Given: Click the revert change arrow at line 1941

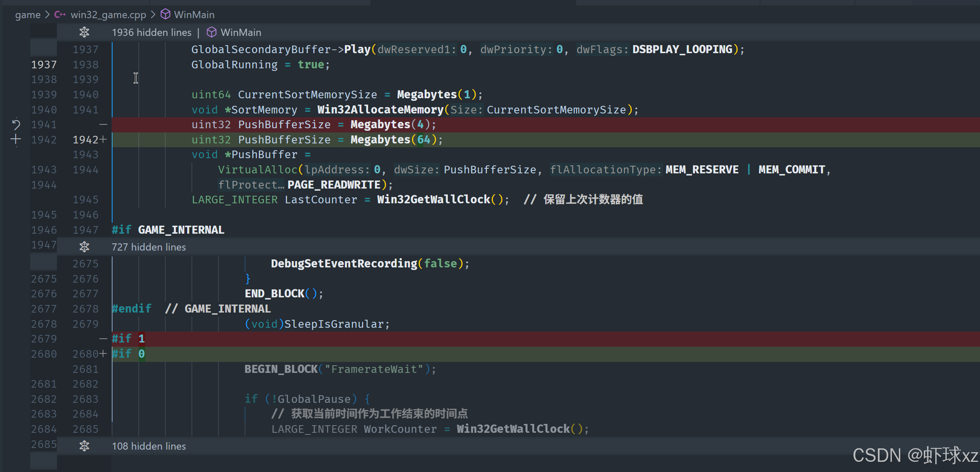Looking at the screenshot, I should 16,124.
